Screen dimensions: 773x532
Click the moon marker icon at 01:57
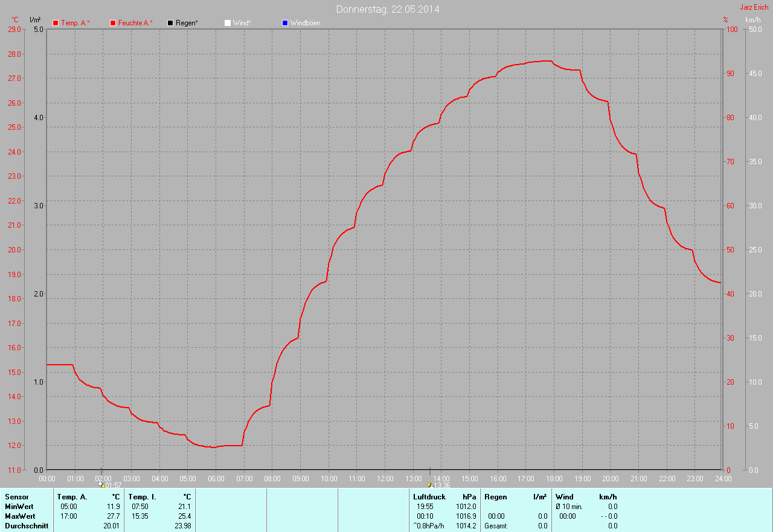coord(101,484)
